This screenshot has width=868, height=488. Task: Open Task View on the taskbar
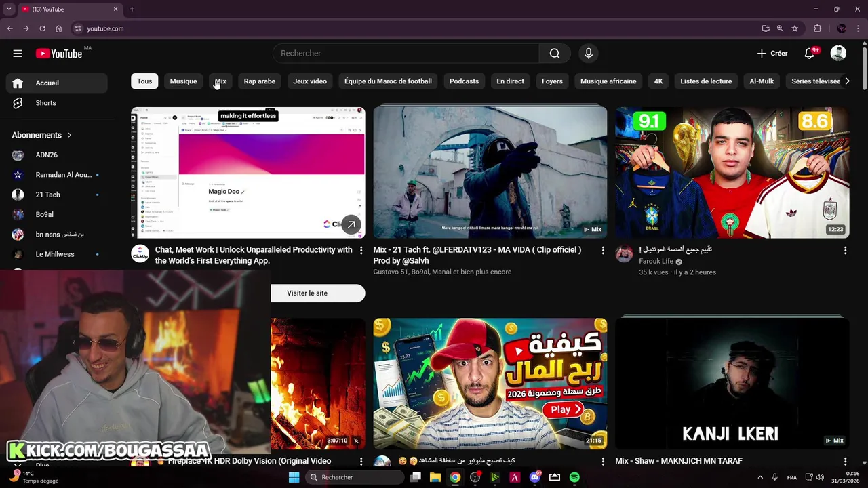coord(416,477)
